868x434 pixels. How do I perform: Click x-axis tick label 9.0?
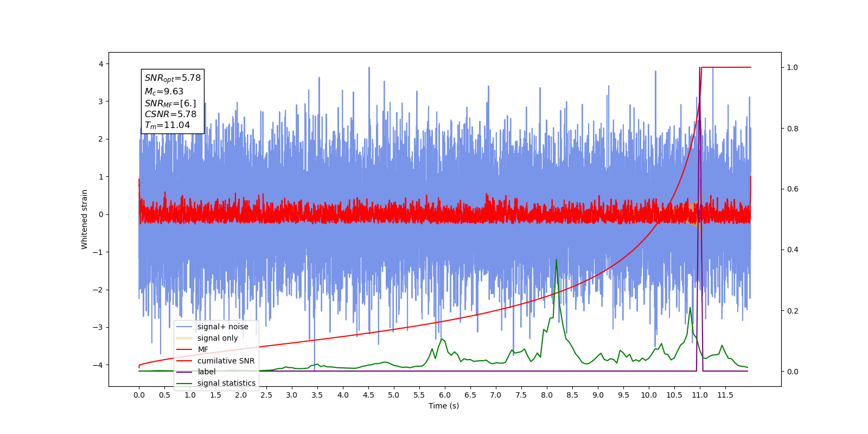598,395
